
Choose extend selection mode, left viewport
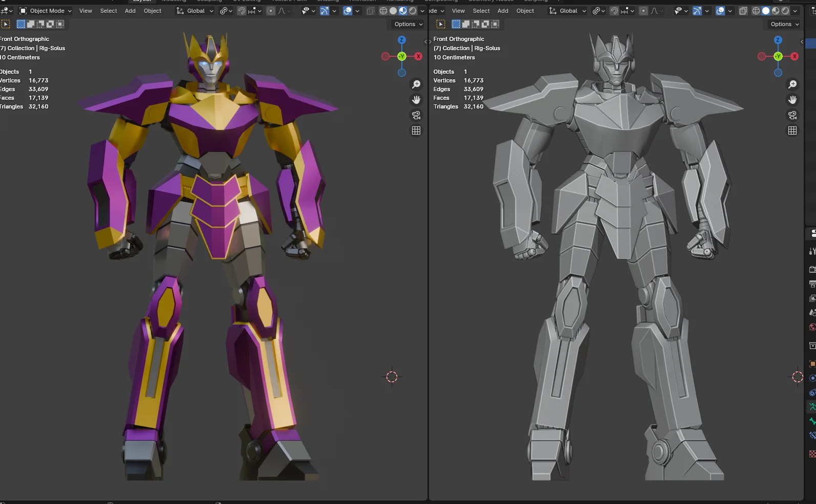(31, 24)
